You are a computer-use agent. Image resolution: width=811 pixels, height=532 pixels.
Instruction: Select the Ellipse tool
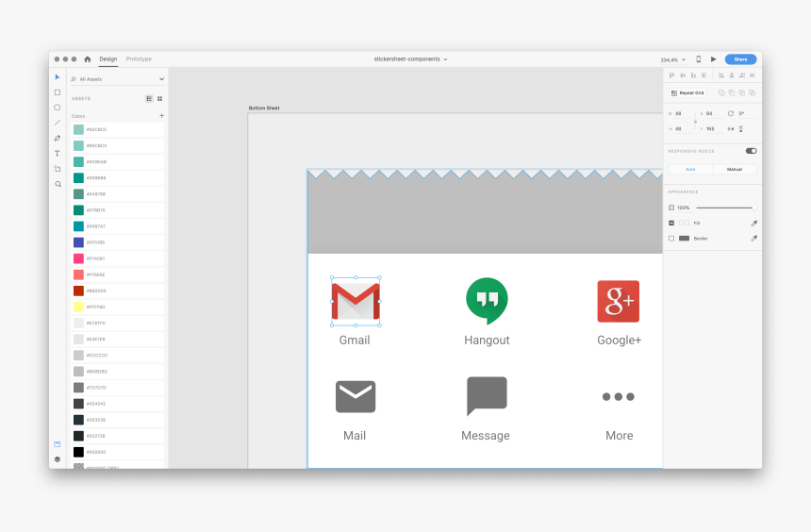58,108
